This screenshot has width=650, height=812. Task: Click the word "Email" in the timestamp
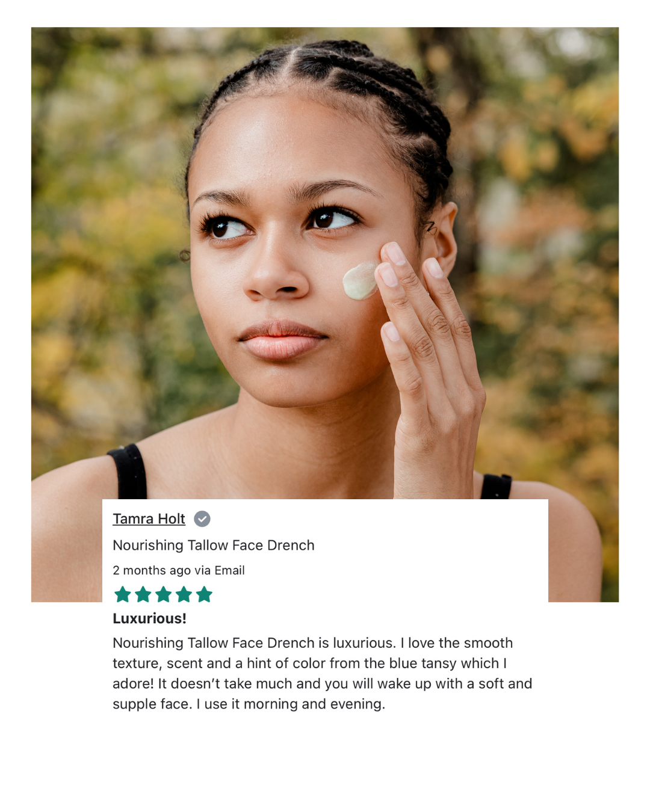click(229, 570)
